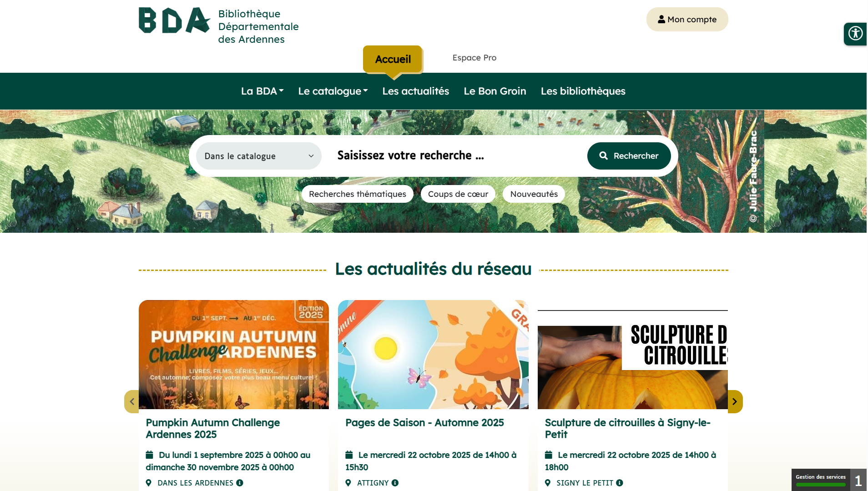Select the Coups de cœur link
Screen dimensions: 868x491
pyautogui.click(x=458, y=194)
